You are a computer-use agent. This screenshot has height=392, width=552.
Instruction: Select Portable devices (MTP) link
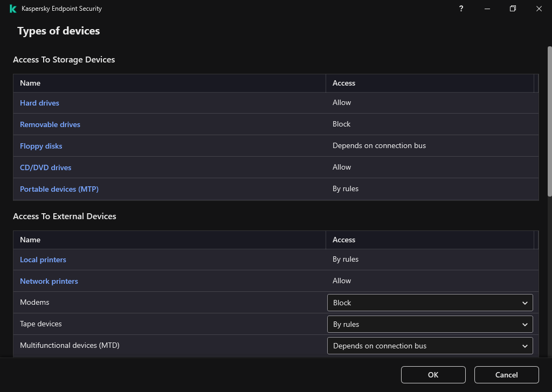tap(59, 189)
